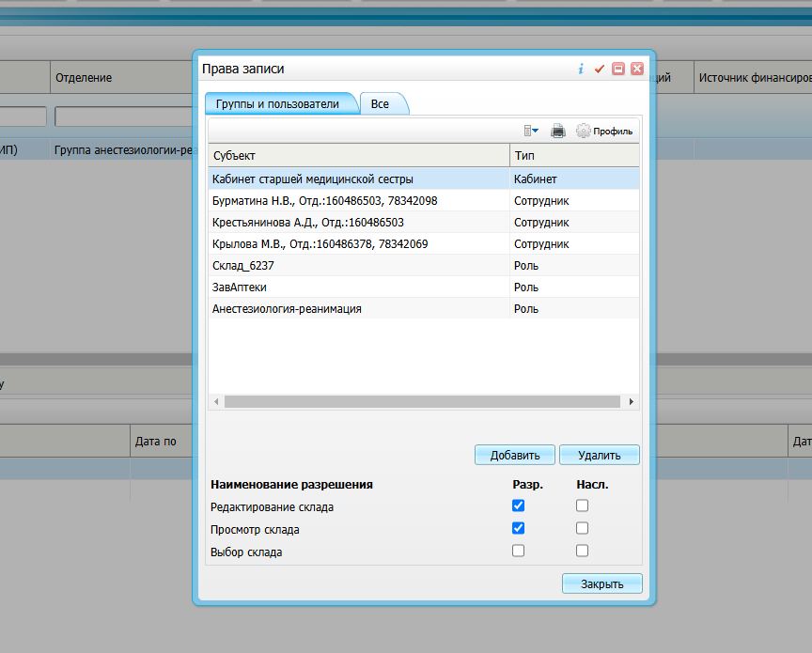The image size is (812, 653).
Task: Click the red checkmark icon in title bar
Action: 600,69
